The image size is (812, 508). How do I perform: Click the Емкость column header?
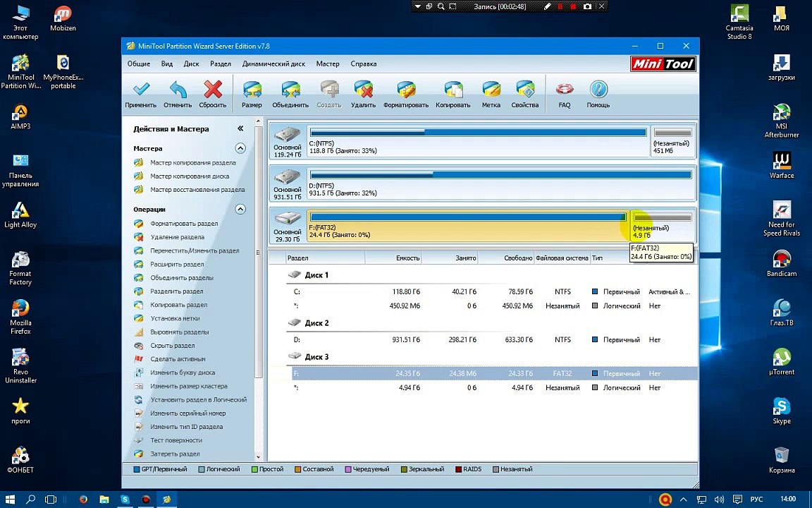pyautogui.click(x=393, y=258)
